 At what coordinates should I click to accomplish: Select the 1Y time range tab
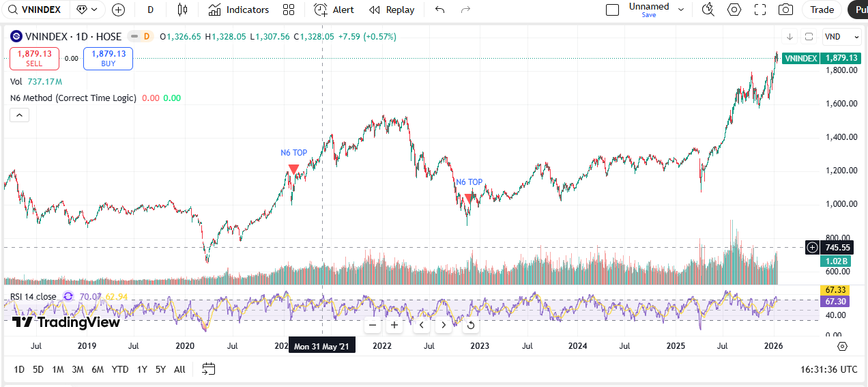(x=142, y=369)
